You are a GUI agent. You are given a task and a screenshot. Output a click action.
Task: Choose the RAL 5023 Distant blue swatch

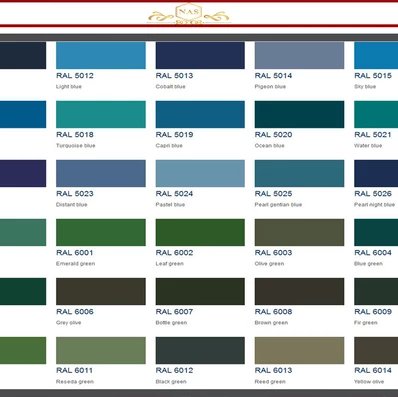101,173
